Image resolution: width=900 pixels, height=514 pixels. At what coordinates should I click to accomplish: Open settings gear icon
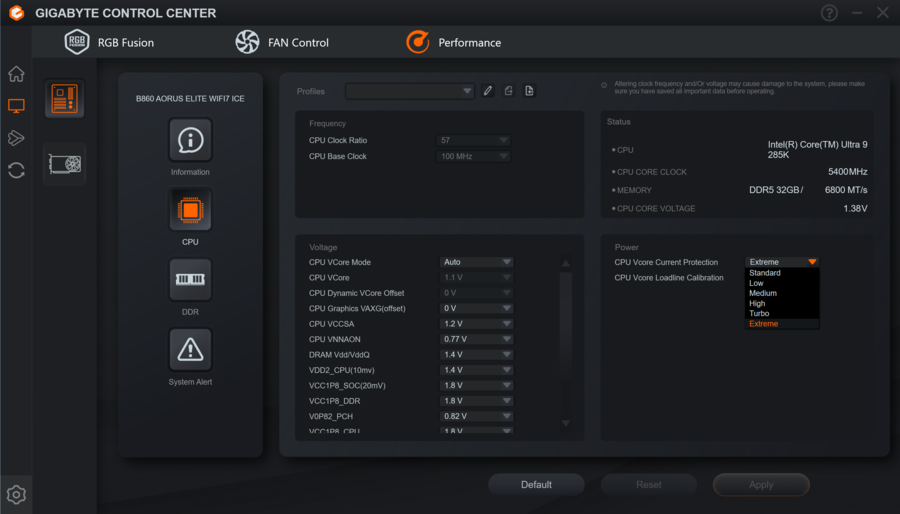click(x=16, y=494)
